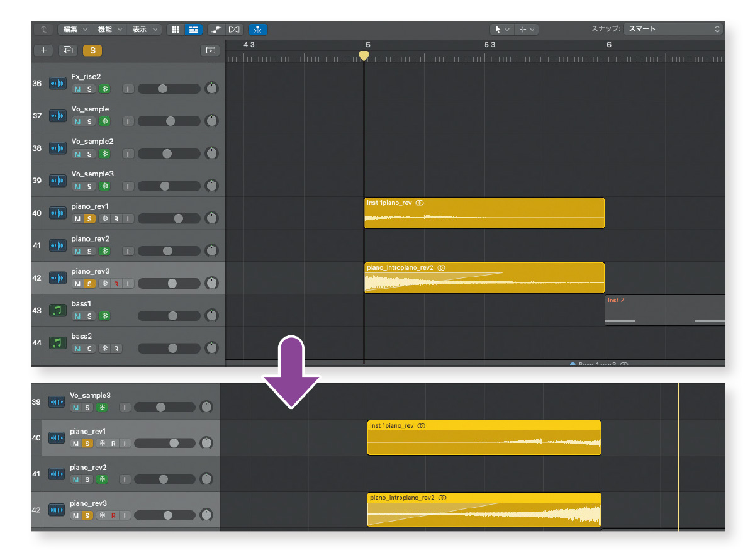755x560 pixels.
Task: Solo the Fx_rise2 track
Action: [x=89, y=89]
